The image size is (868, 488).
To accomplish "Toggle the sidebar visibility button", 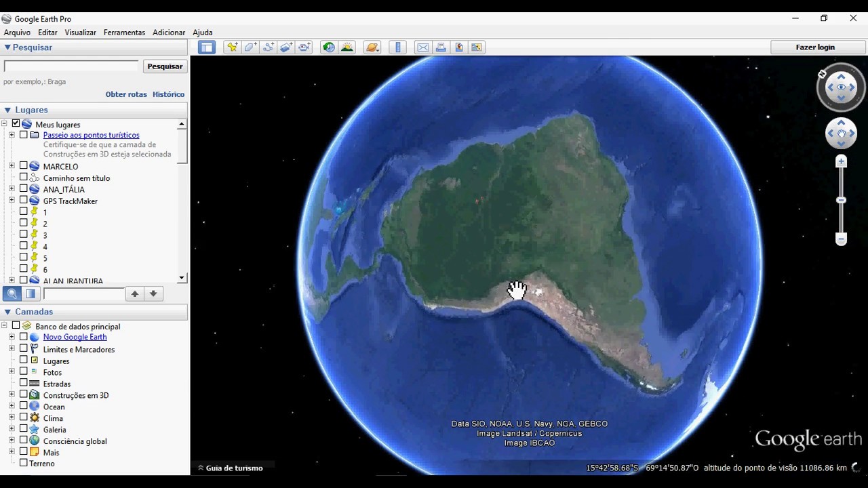I will tap(207, 47).
